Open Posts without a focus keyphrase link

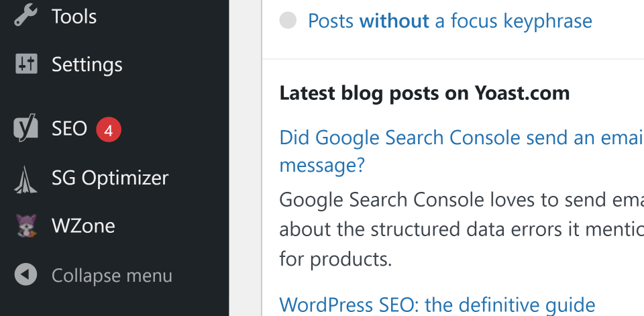tap(449, 21)
